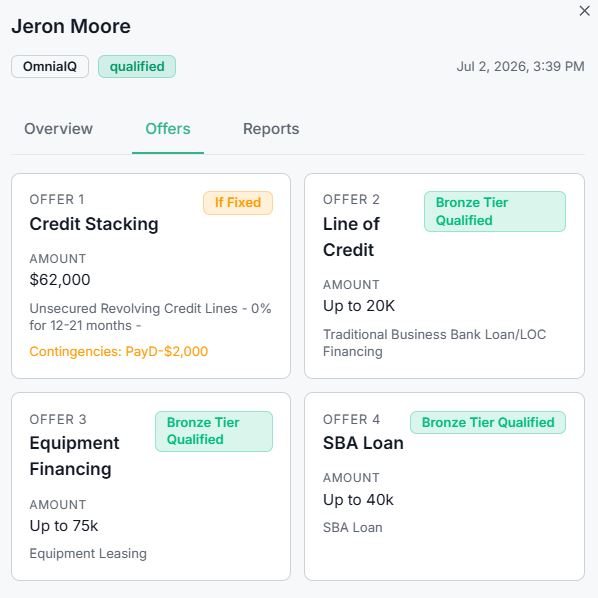The image size is (598, 598).
Task: Switch to the Overview tab
Action: point(58,129)
